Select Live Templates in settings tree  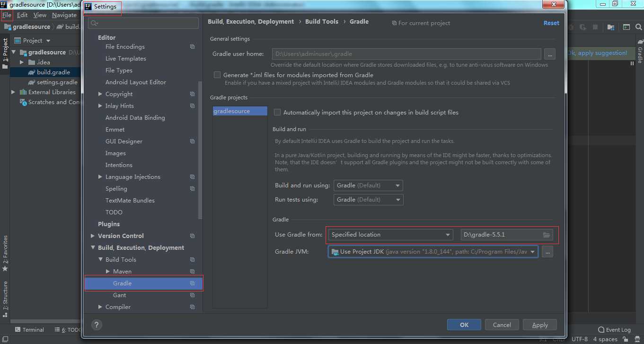125,59
